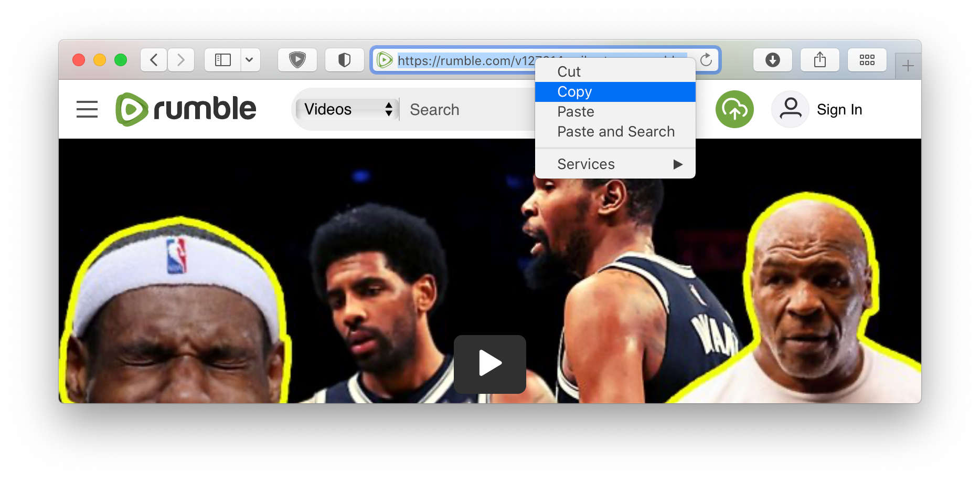Click the user profile icon
This screenshot has width=980, height=481.
790,109
